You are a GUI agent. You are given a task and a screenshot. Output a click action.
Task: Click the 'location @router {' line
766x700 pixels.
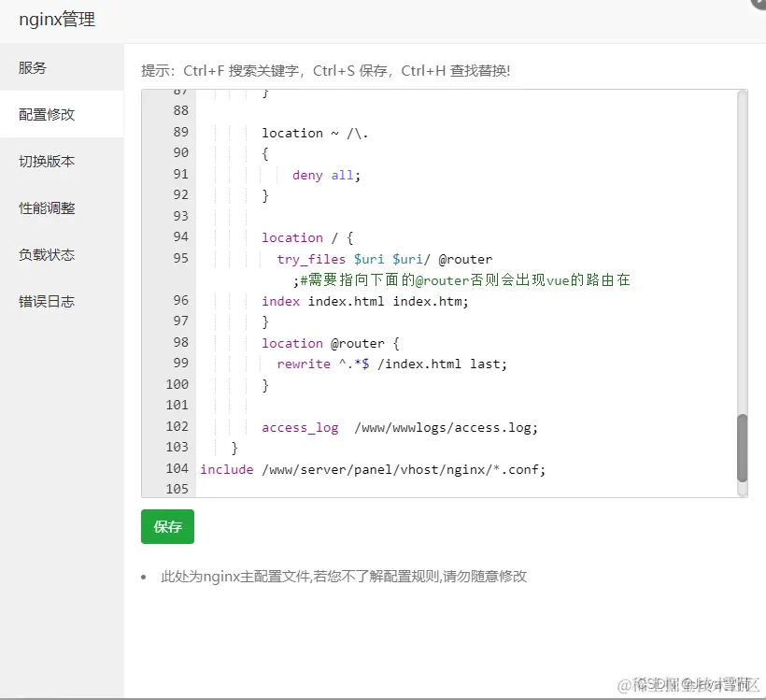coord(331,343)
